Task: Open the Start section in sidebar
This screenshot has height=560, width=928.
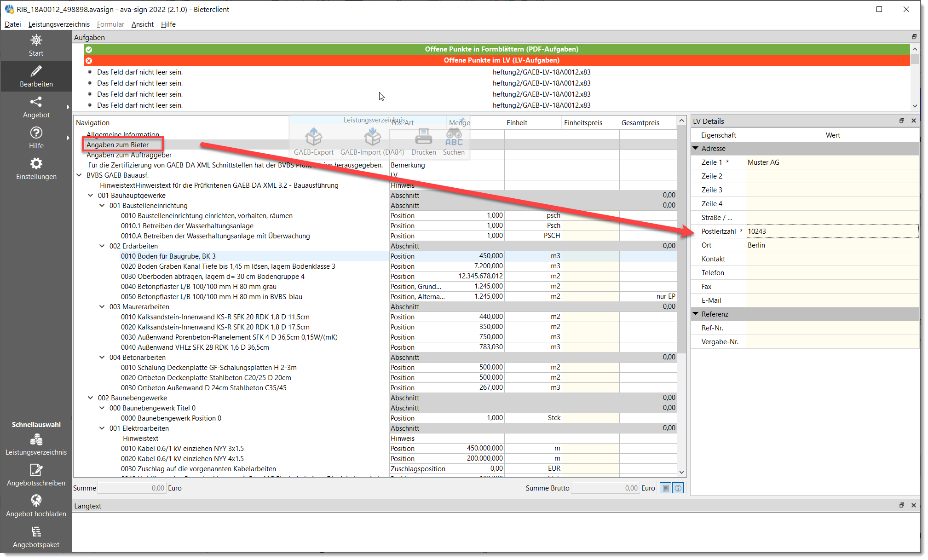Action: (36, 46)
